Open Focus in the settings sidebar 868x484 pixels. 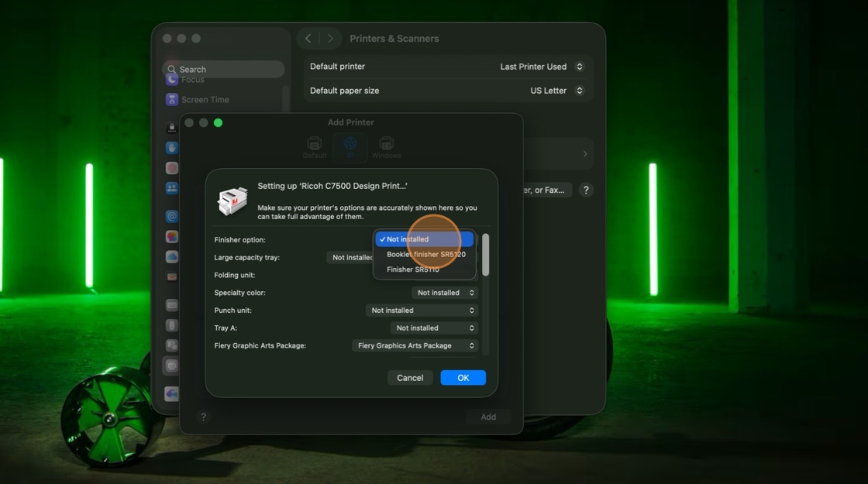pos(185,81)
